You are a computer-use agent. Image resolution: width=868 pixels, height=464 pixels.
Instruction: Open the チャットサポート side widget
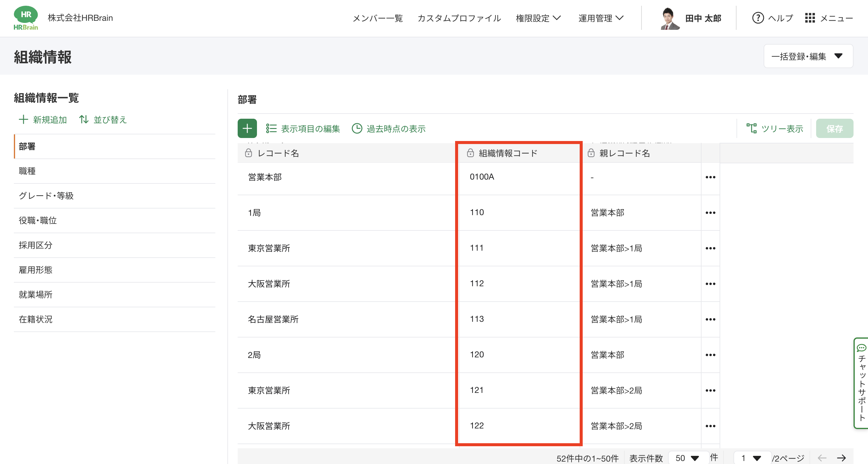861,383
